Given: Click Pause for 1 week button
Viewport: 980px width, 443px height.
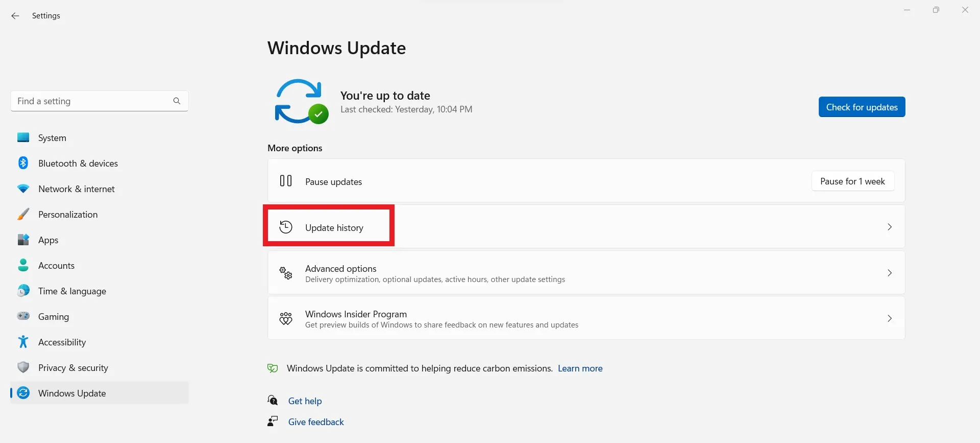Looking at the screenshot, I should (x=852, y=181).
